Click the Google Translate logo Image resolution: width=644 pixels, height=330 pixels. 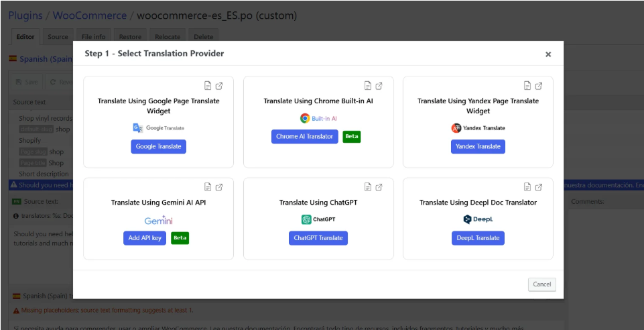pos(159,128)
